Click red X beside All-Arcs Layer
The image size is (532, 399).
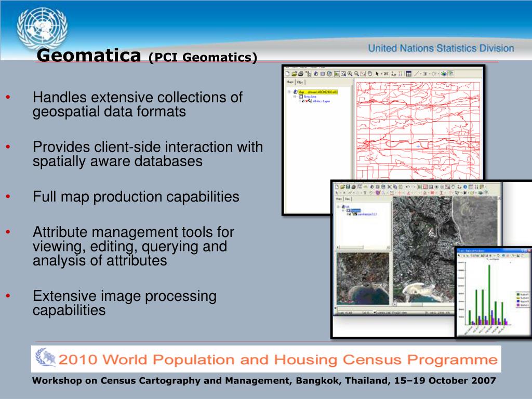(x=307, y=101)
